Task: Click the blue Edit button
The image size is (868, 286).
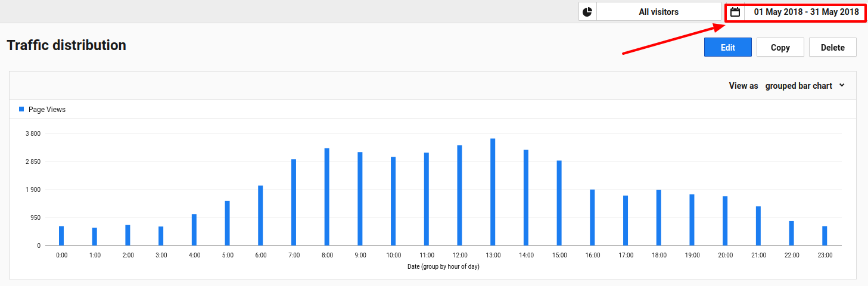Action: click(x=728, y=48)
